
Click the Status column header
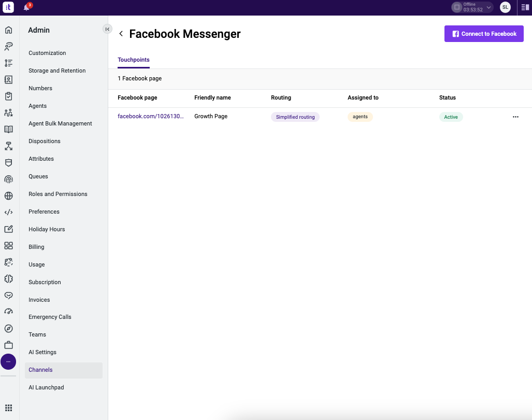click(x=447, y=98)
